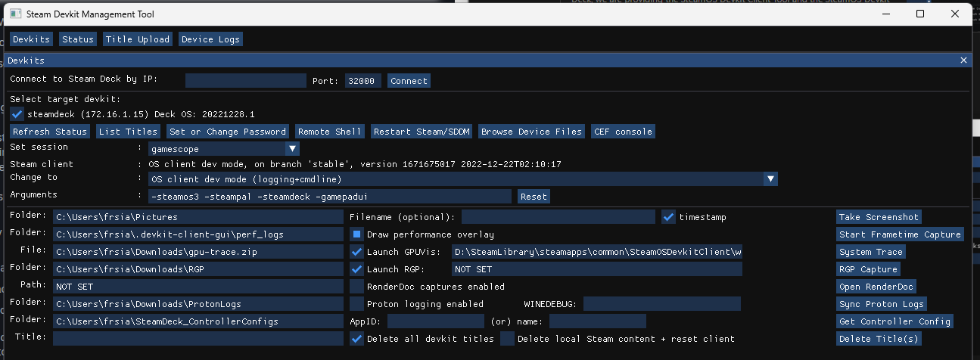Click the Steam Deck IP address field

245,81
